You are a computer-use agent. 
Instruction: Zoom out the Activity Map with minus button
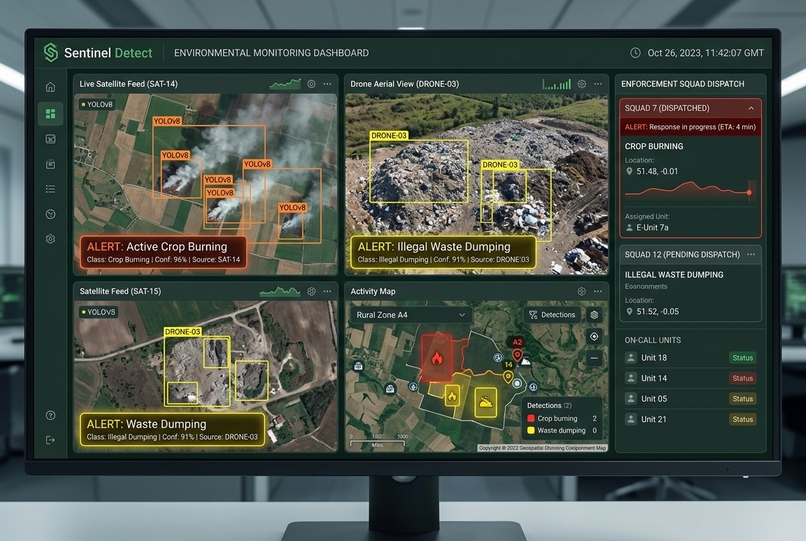(x=594, y=358)
